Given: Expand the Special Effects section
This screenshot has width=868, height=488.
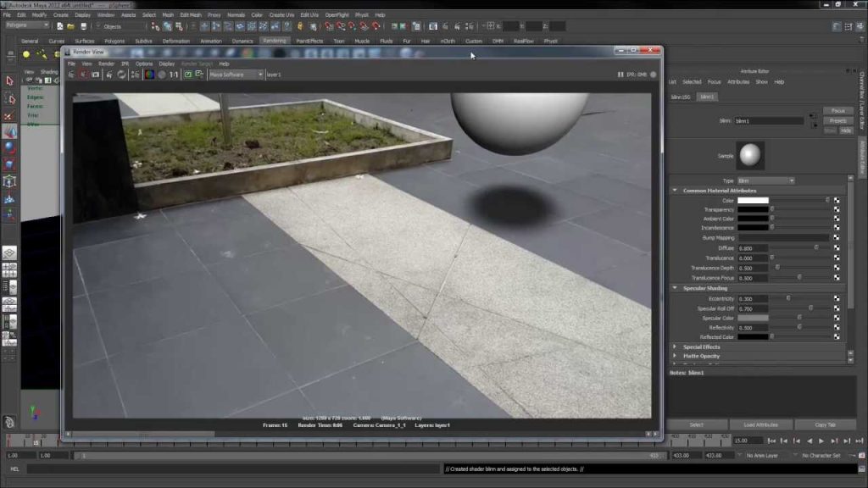Looking at the screenshot, I should 675,347.
